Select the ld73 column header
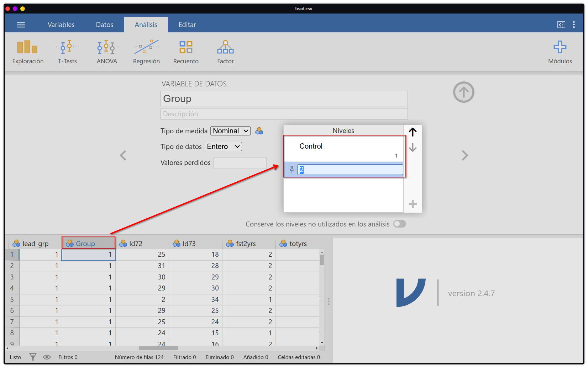Viewport: 588px width, 368px height. click(195, 244)
